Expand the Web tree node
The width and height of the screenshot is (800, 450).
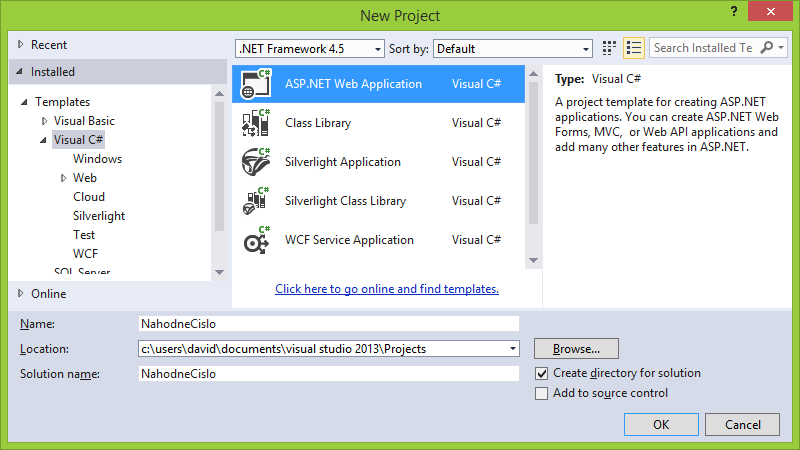point(63,178)
